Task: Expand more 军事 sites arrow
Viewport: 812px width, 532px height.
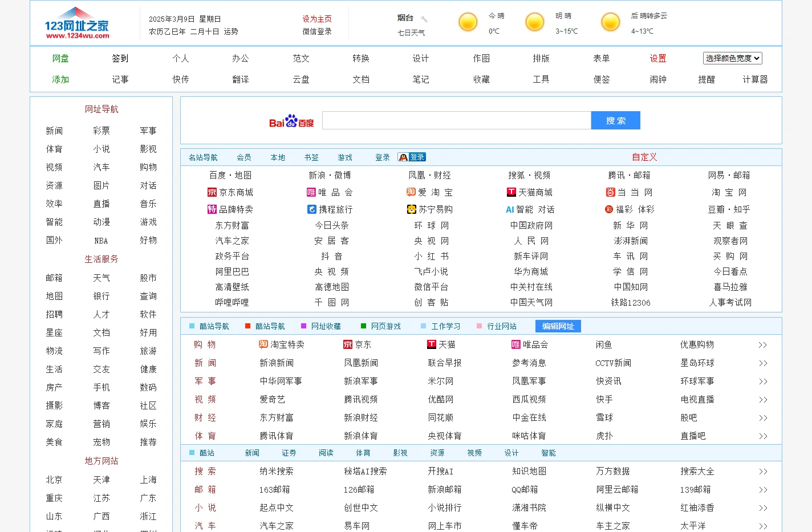Action: pos(763,381)
